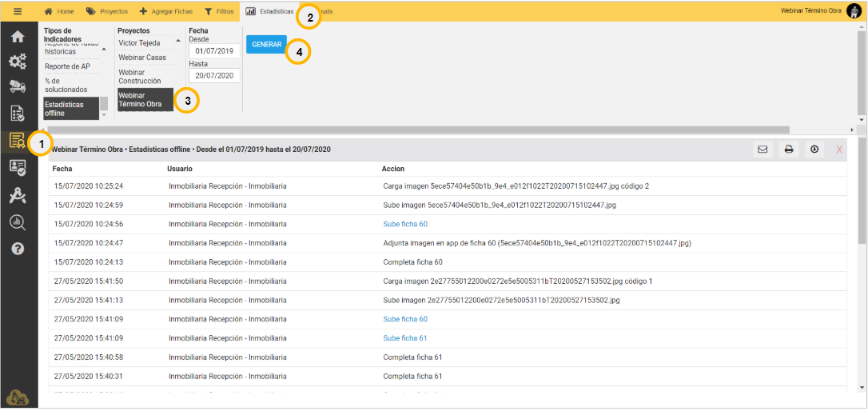Click the 'Desde' date field
The height and width of the screenshot is (411, 868).
214,51
